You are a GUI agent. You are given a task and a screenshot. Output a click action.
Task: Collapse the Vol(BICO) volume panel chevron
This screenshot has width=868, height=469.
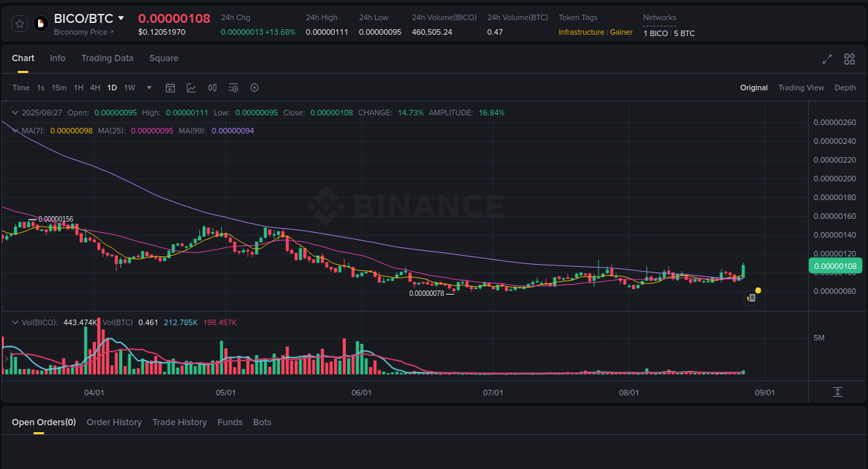pyautogui.click(x=15, y=322)
